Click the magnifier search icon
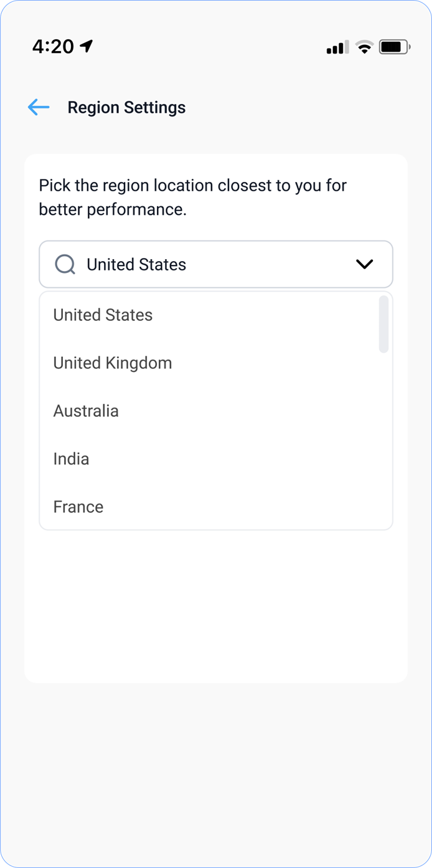Image resolution: width=432 pixels, height=868 pixels. coord(65,264)
